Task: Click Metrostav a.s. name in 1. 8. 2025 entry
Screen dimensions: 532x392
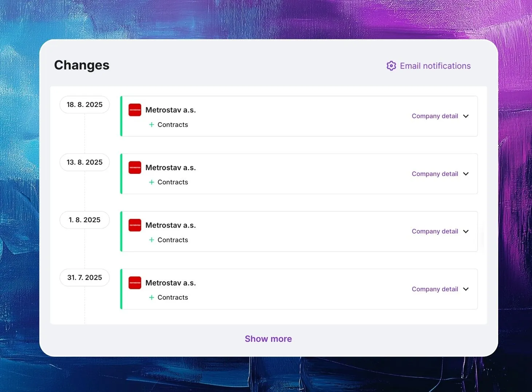Action: click(x=171, y=225)
